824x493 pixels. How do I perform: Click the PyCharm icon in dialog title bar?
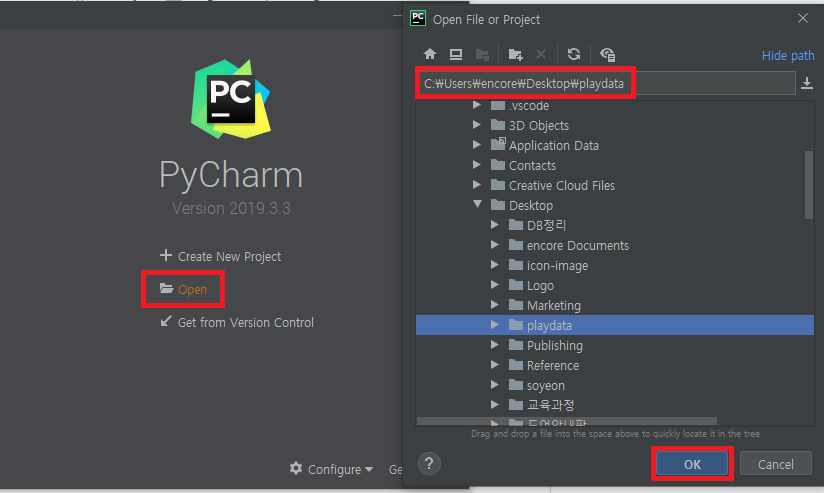point(418,18)
